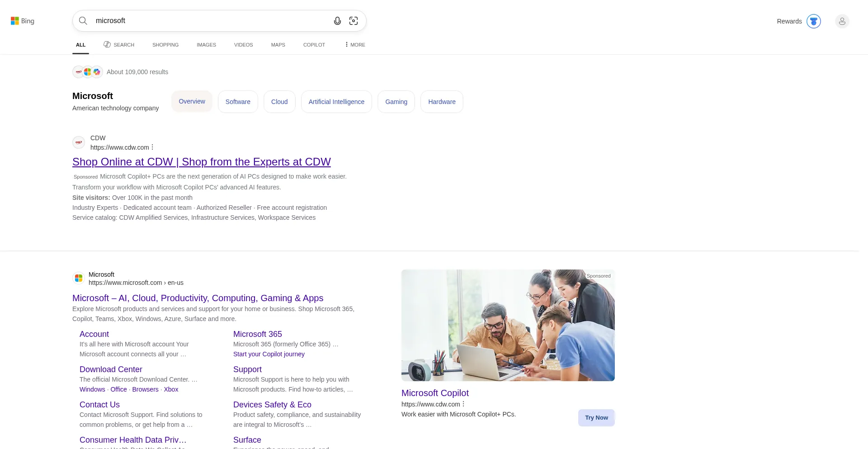Open the Contact Us sitelink
This screenshot has height=449, width=868.
tap(99, 405)
